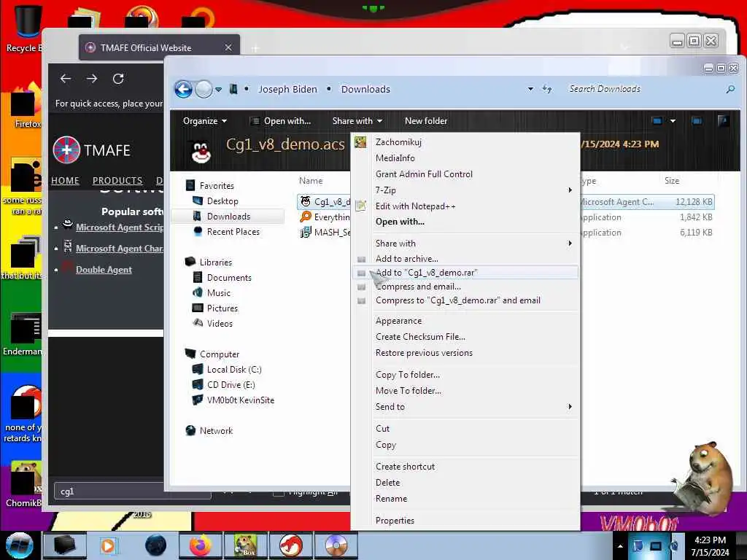
Task: Select Copy To folder...
Action: pos(465,375)
